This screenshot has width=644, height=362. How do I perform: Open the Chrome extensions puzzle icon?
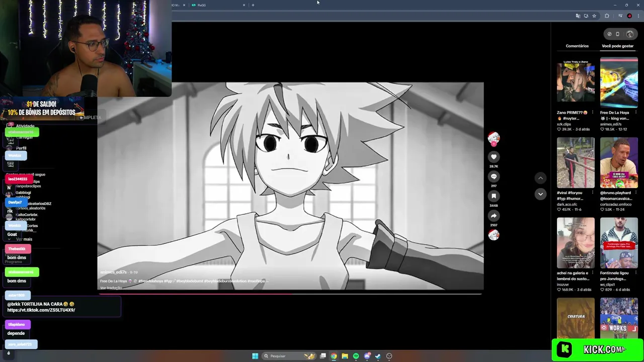tap(607, 16)
